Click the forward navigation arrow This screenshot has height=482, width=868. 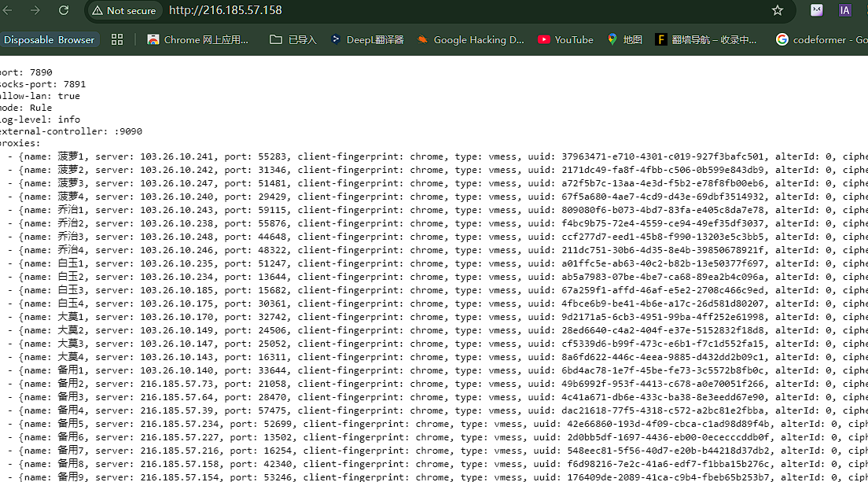tap(35, 10)
